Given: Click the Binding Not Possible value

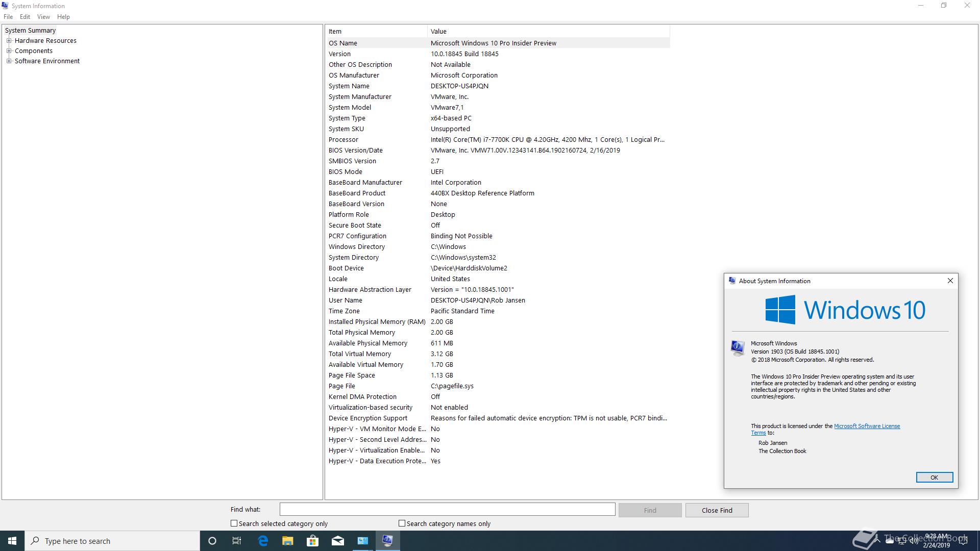Looking at the screenshot, I should point(461,236).
